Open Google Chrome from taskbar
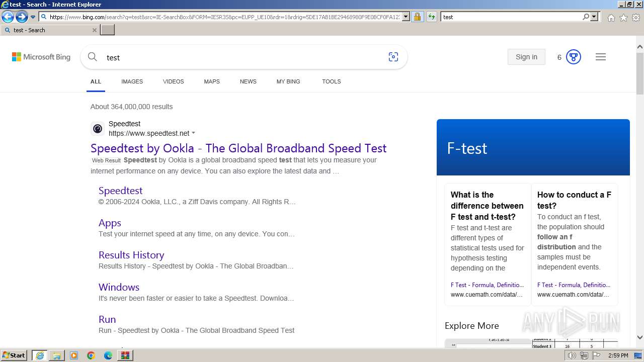This screenshot has height=362, width=644. 91,355
